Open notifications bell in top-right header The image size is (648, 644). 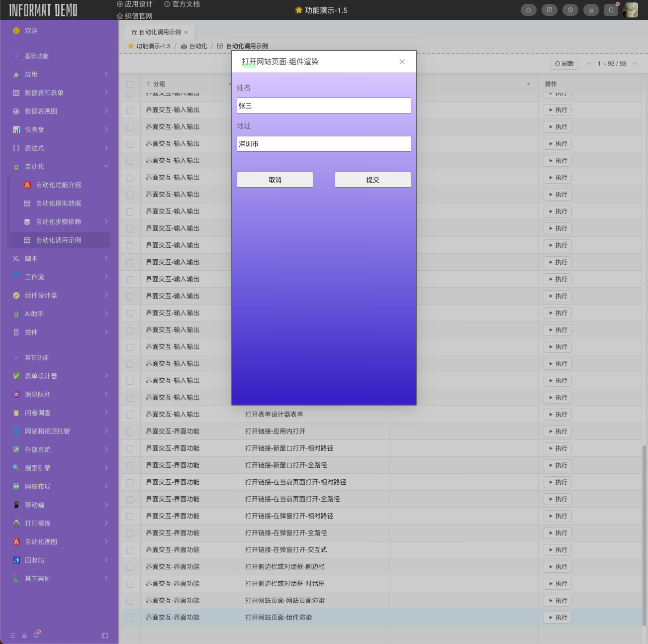tap(611, 10)
